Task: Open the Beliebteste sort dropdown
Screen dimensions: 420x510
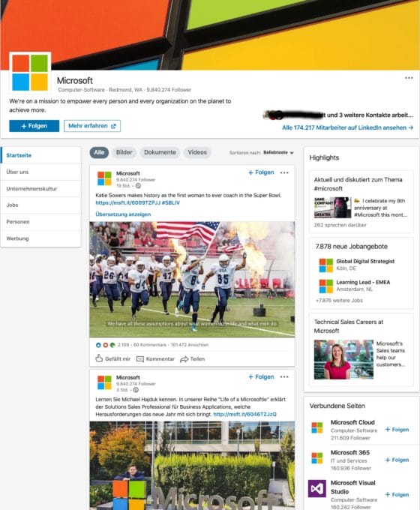Action: [x=278, y=152]
